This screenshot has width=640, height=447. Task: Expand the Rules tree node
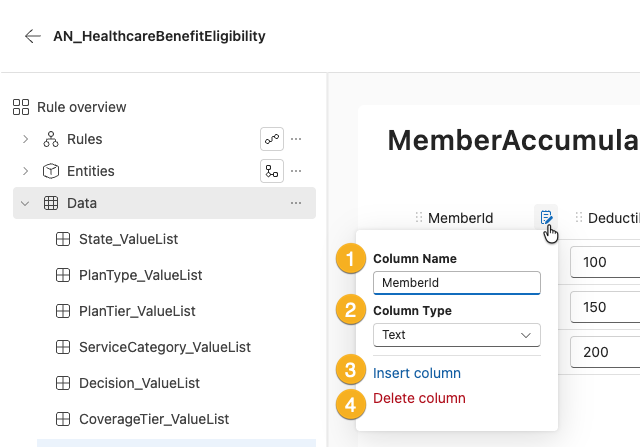pyautogui.click(x=25, y=139)
